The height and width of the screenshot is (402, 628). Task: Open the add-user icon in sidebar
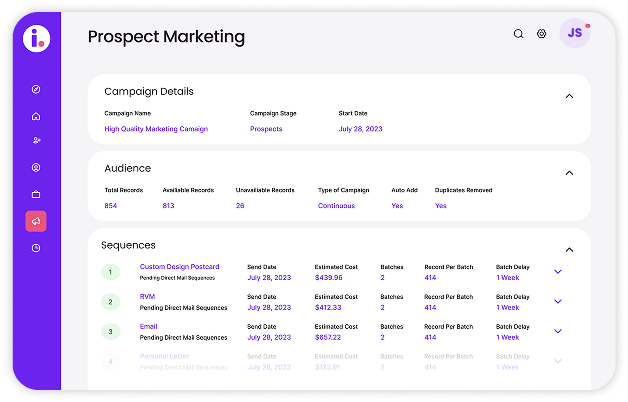36,141
